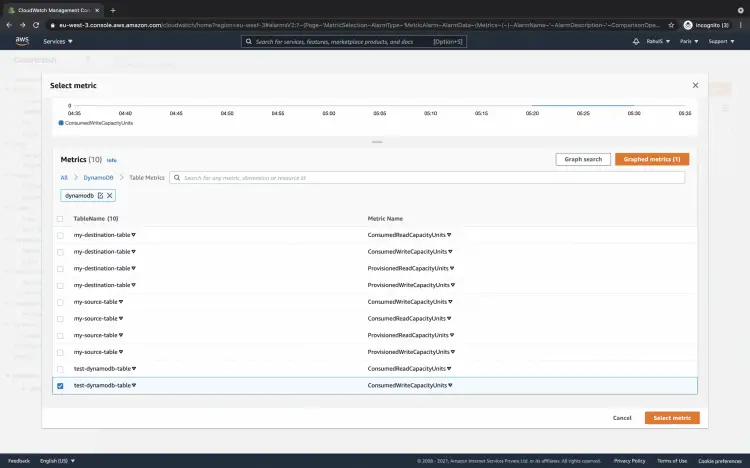Click the ConsumedWriteCapacityUnits legend swatch
This screenshot has width=750, height=468.
click(x=61, y=123)
